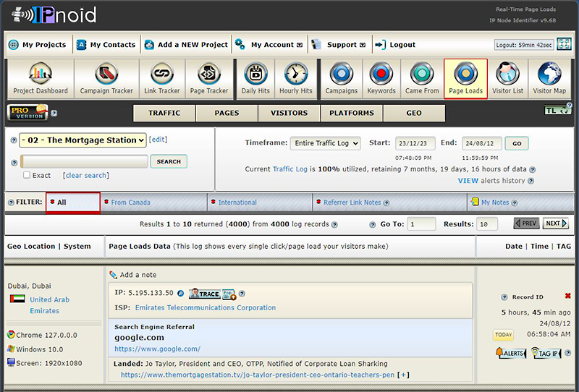579x392 pixels.
Task: Click the search text field
Action: click(x=84, y=161)
